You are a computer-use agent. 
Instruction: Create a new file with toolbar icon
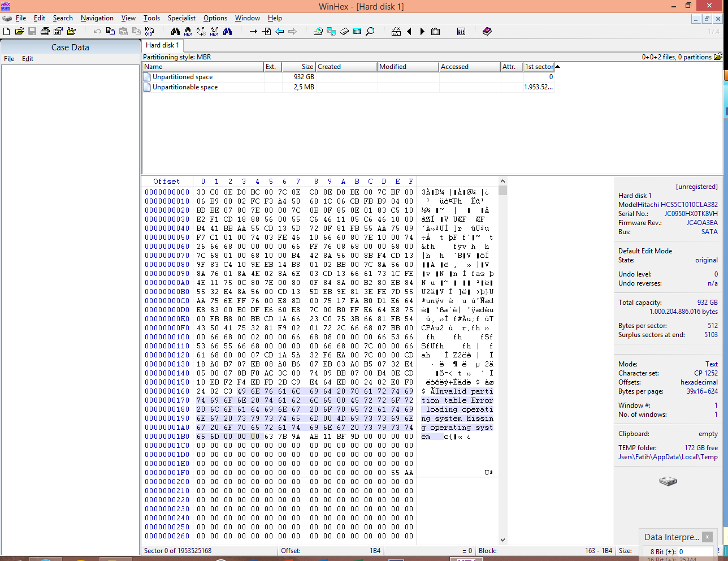pyautogui.click(x=7, y=32)
